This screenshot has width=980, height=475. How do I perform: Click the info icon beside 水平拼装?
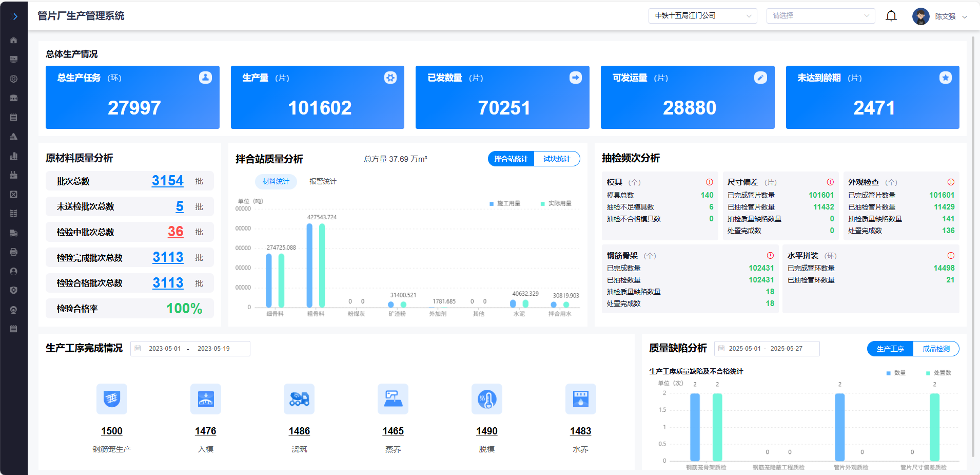click(951, 256)
